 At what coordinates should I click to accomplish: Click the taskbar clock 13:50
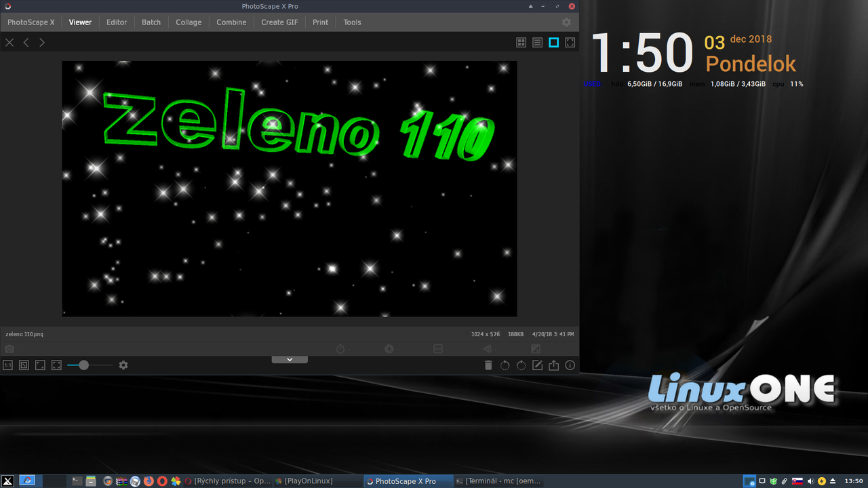tap(853, 481)
